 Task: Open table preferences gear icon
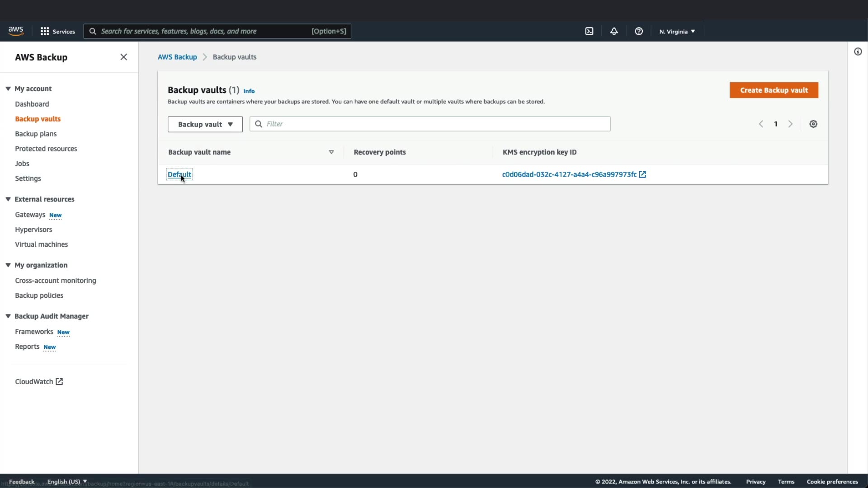click(813, 124)
